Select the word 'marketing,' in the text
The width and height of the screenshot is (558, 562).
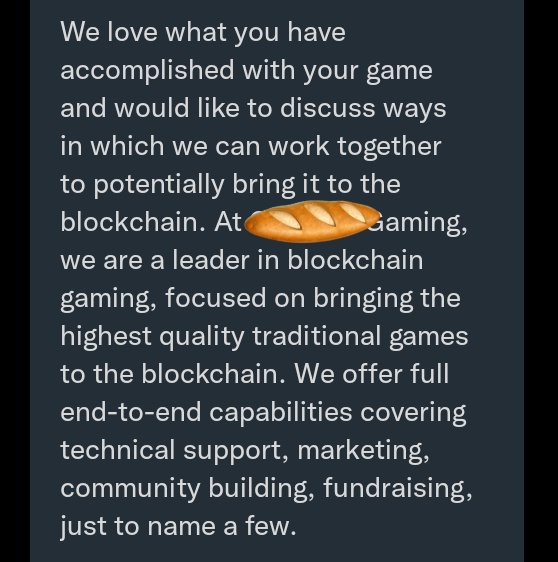click(x=363, y=451)
